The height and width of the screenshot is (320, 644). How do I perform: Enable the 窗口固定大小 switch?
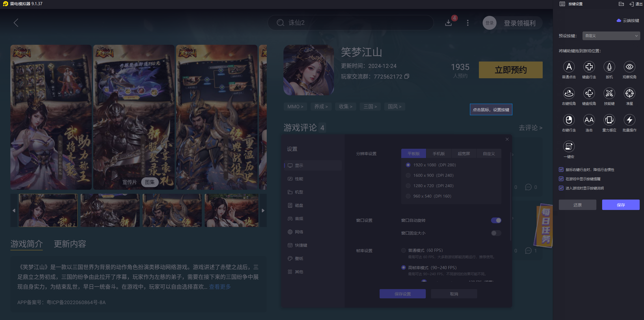click(496, 233)
